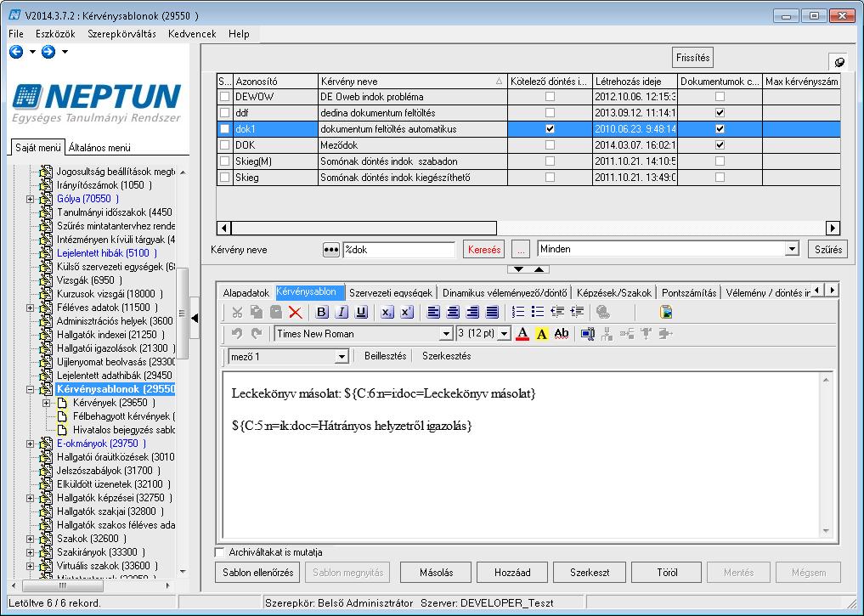Click the Frissítés button
The image size is (864, 616).
(x=692, y=57)
